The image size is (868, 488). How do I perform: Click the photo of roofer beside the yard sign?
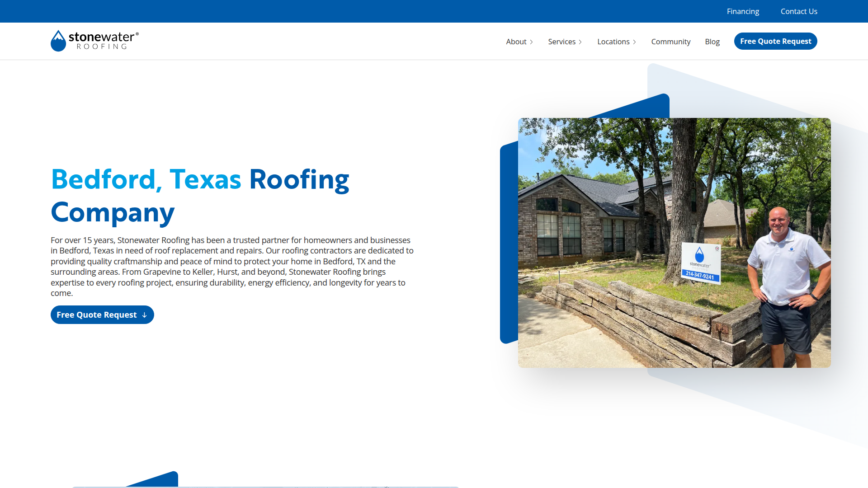674,243
